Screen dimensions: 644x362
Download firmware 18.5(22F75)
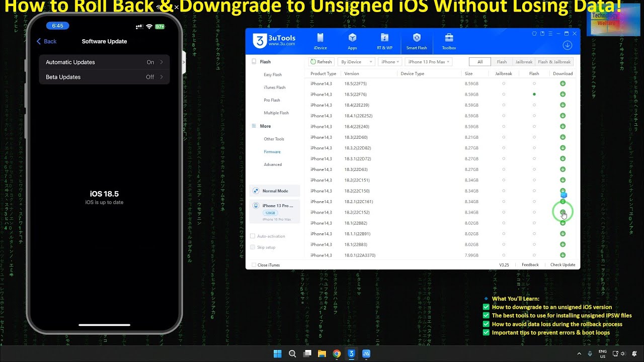pyautogui.click(x=562, y=83)
